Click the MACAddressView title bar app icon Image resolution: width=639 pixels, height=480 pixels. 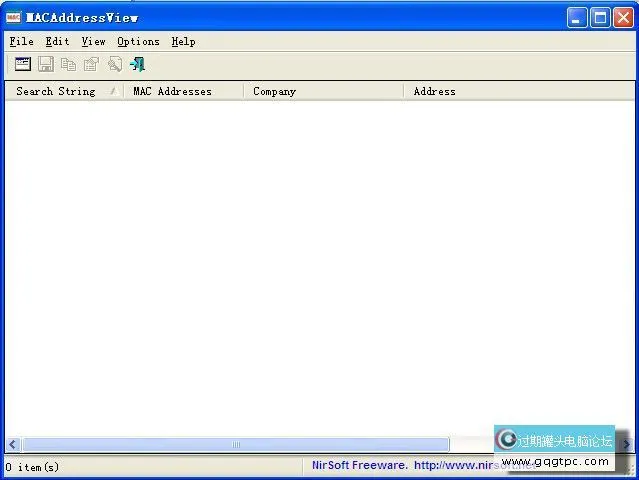pos(13,18)
